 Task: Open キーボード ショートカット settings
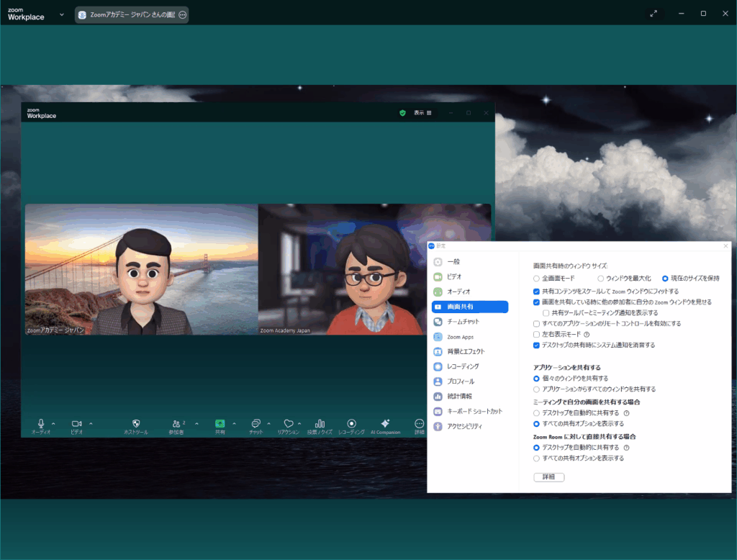[x=474, y=412]
